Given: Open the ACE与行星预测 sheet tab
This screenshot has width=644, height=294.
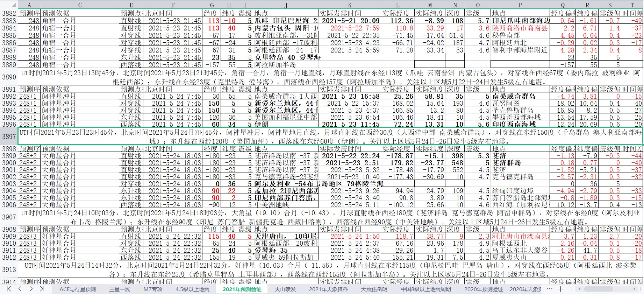Looking at the screenshot, I should click(77, 289).
